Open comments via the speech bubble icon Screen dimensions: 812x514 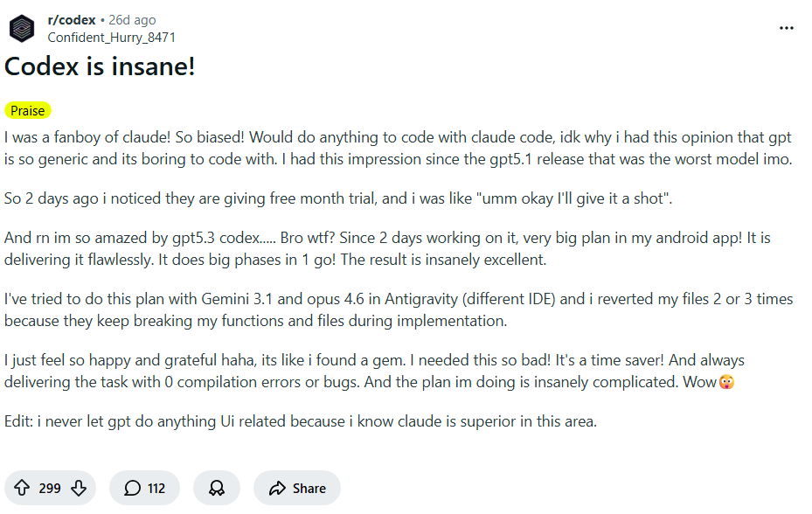click(x=124, y=488)
